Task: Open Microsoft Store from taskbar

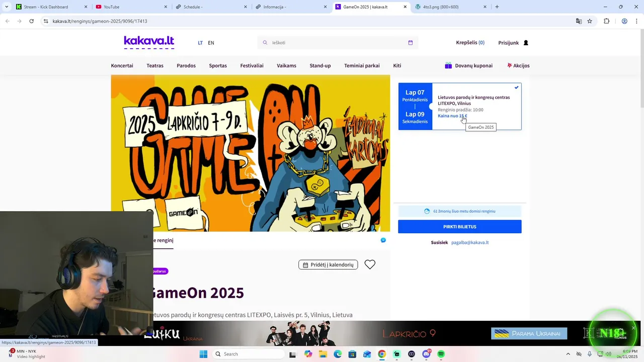Action: [x=352, y=354]
